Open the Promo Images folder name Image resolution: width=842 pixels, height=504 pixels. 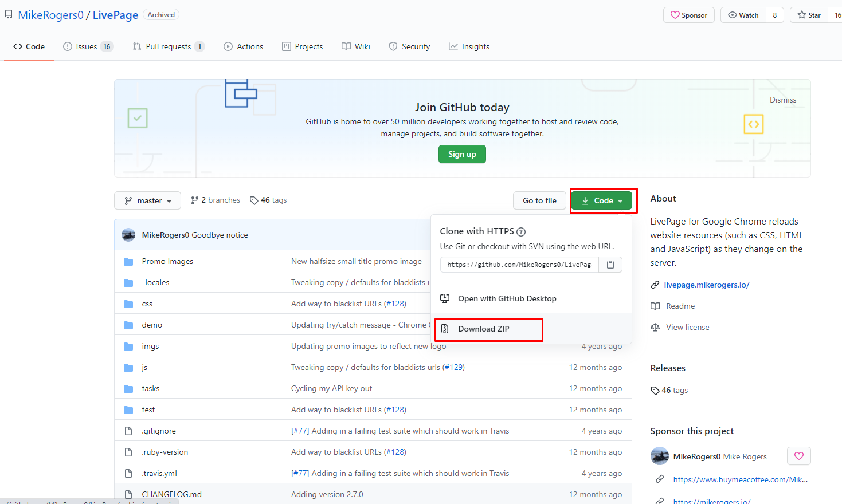167,261
